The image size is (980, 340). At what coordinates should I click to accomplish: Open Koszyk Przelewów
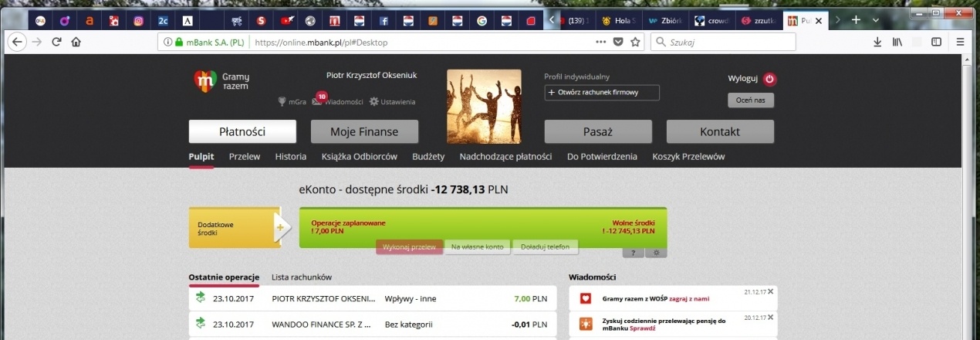coord(688,157)
